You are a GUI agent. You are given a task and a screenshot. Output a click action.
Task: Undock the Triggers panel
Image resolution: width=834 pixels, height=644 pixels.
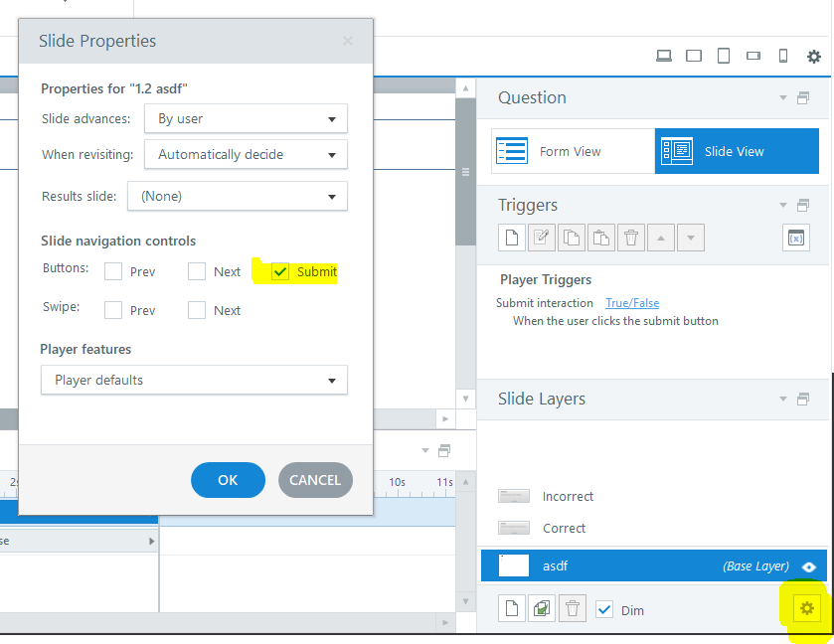pos(803,205)
